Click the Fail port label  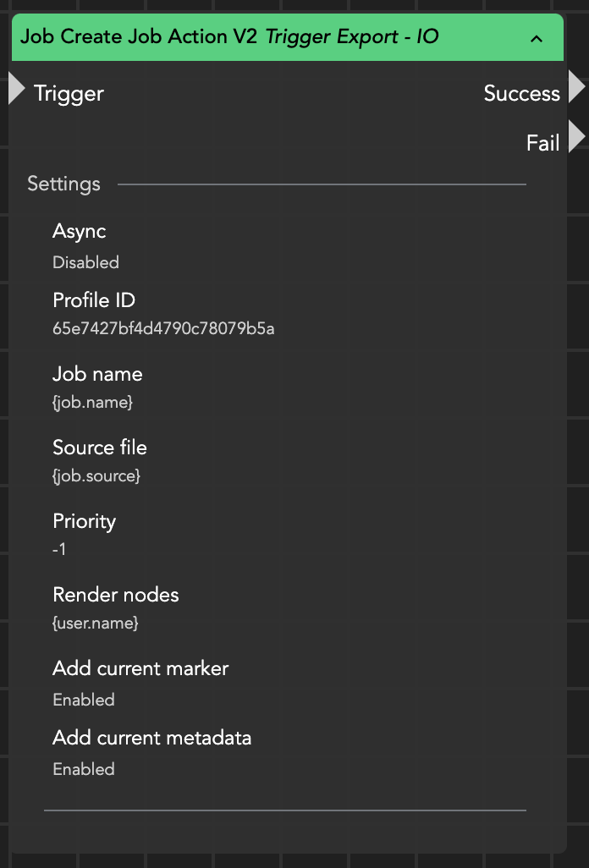[x=542, y=143]
